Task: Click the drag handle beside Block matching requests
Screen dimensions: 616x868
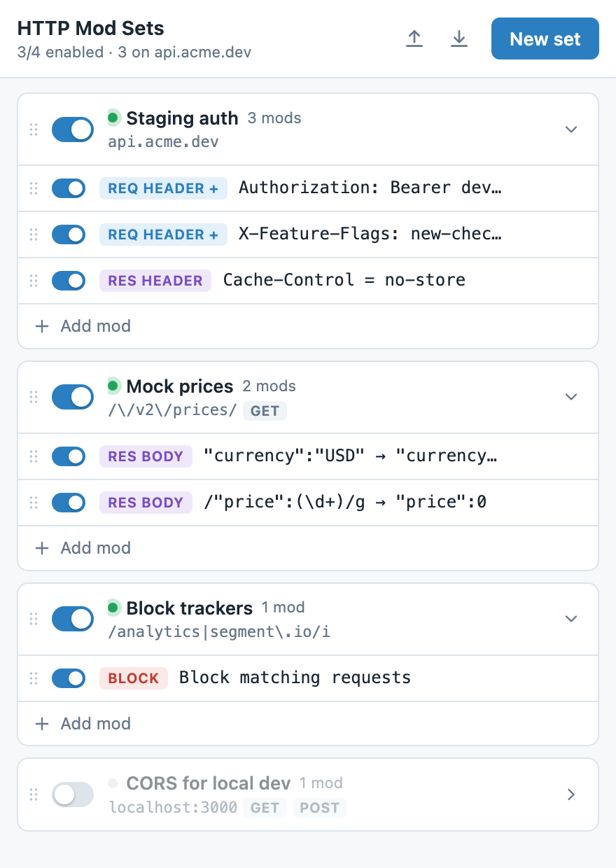Action: click(x=34, y=678)
